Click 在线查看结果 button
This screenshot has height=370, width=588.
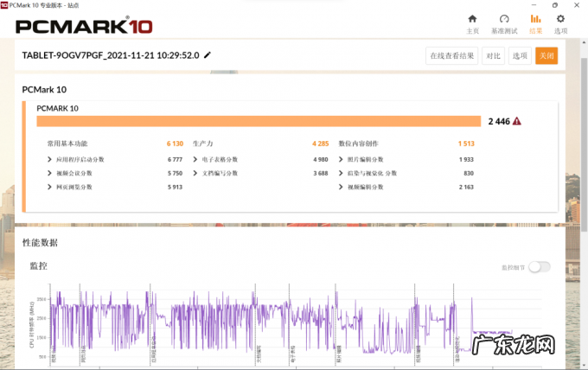452,56
